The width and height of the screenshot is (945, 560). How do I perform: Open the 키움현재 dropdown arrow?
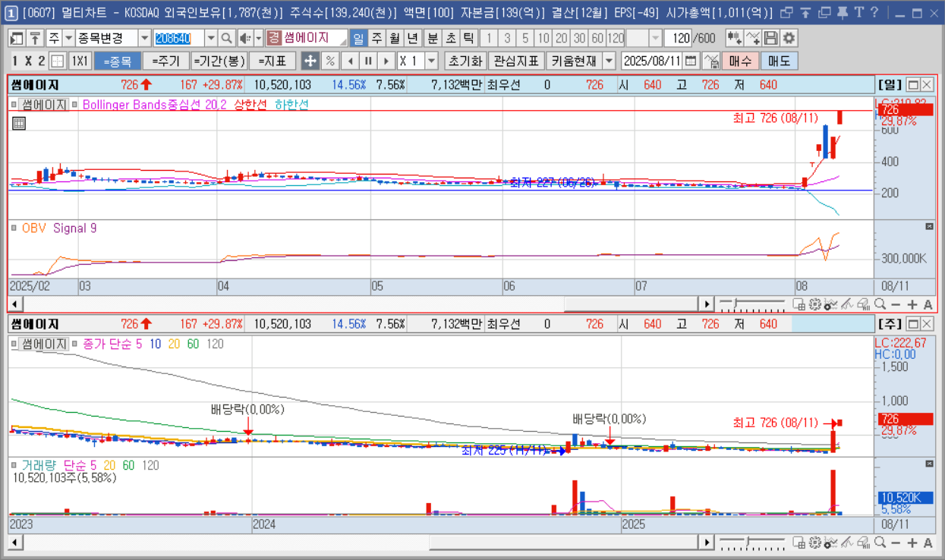coord(610,61)
